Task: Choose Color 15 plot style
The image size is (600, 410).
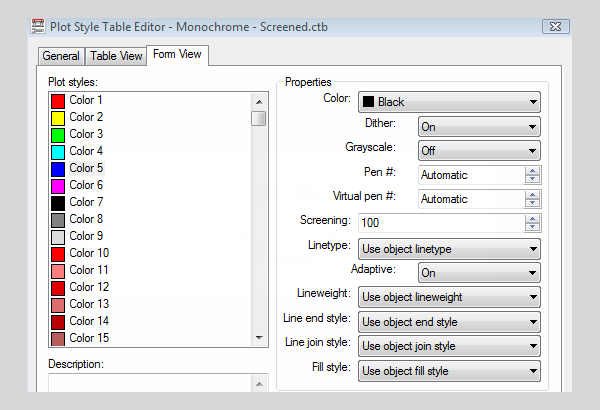Action: pyautogui.click(x=89, y=338)
